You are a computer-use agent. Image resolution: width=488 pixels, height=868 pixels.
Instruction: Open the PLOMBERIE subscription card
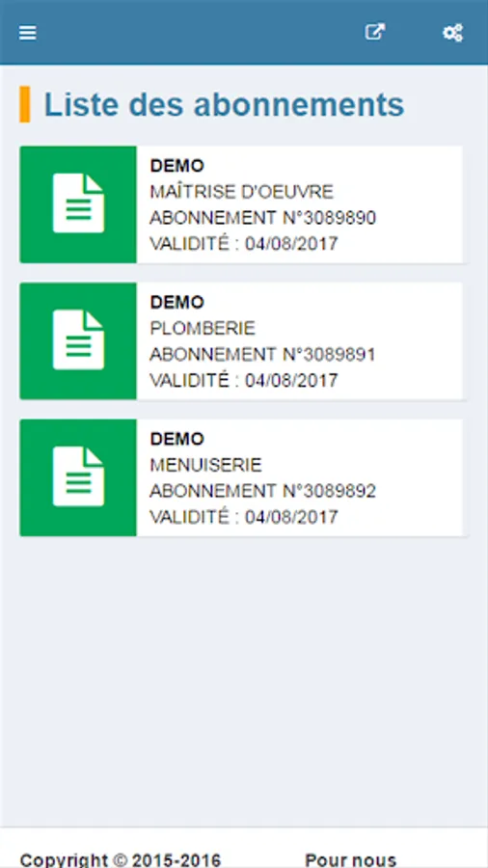coord(241,341)
